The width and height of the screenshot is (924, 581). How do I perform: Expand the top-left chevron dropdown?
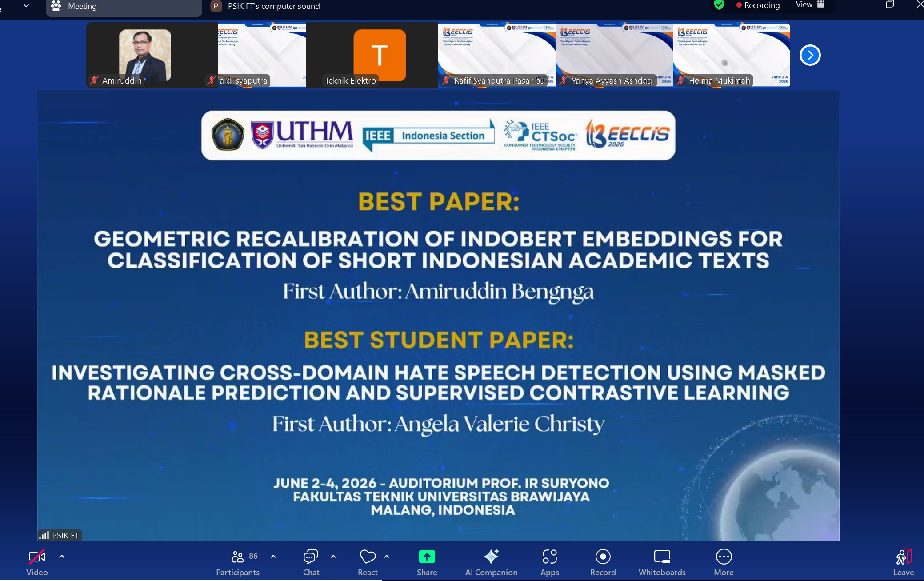click(x=26, y=6)
